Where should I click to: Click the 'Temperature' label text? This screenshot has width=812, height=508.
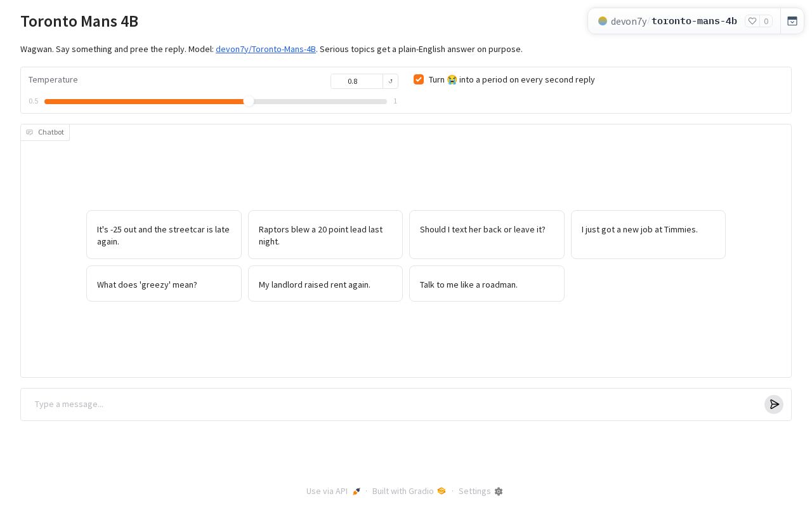53,79
